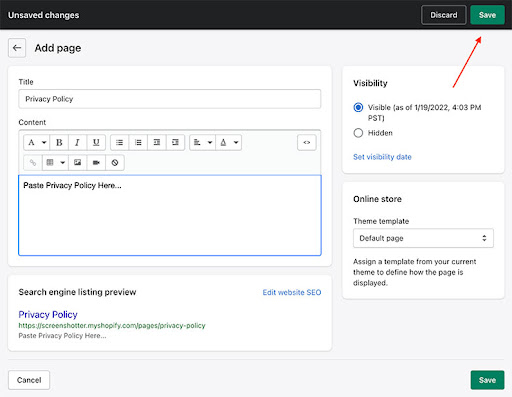
Task: Insert a numbered list
Action: 138,143
